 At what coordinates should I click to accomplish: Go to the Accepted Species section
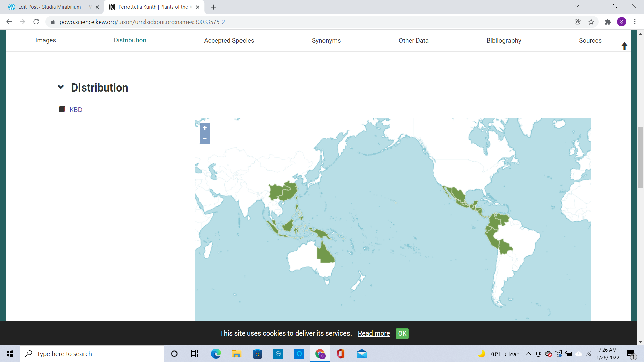pyautogui.click(x=229, y=40)
